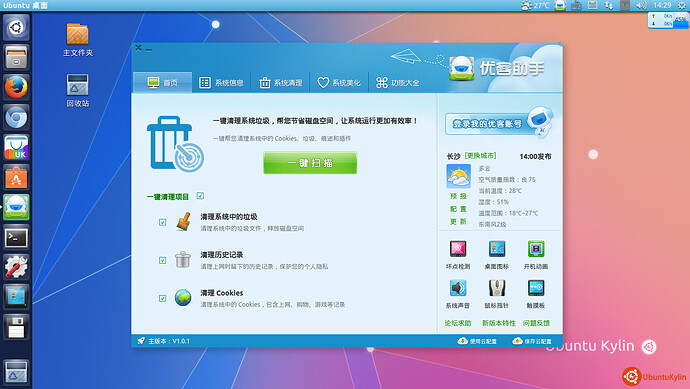Viewport: 690px width, 389px height.
Task: Open the 开机动画 boot animation tool
Action: click(x=536, y=249)
